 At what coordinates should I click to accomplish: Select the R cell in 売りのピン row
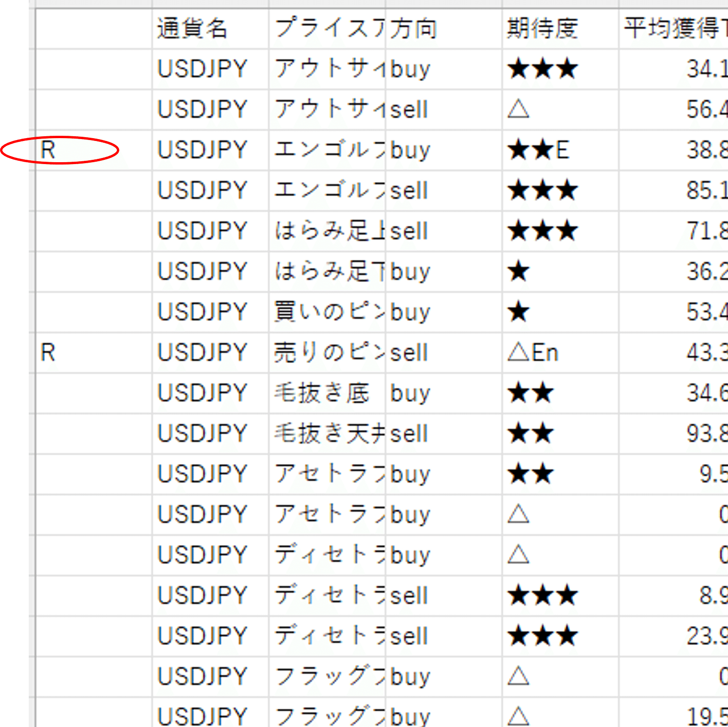[x=93, y=353]
